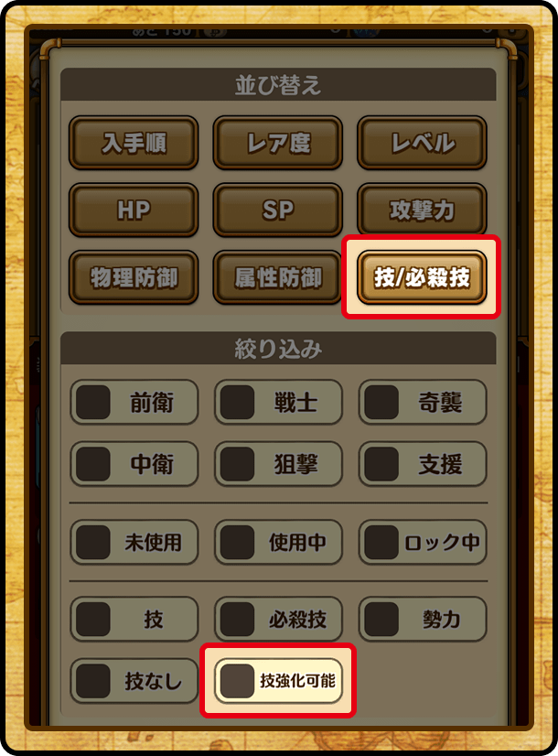Screen dimensions: 558x756
Task: Tick the 中衛 filter box
Action: tap(134, 464)
